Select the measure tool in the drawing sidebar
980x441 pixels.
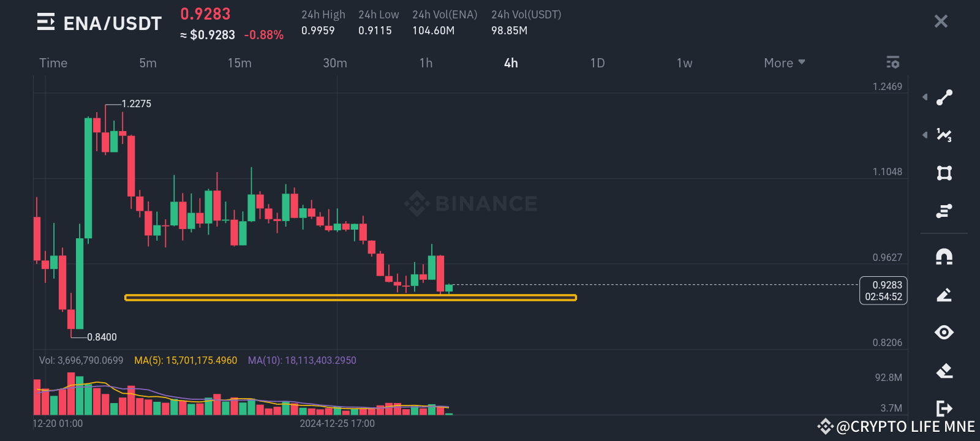point(944,210)
